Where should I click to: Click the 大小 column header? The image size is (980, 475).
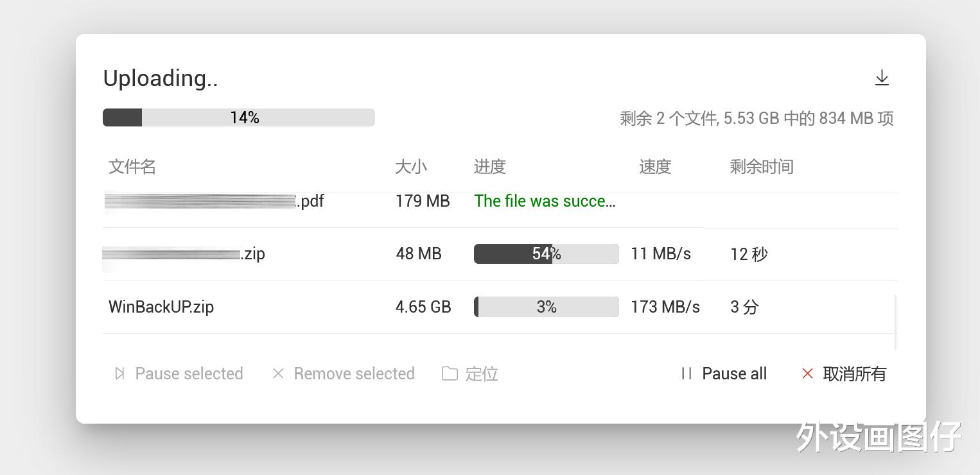[x=411, y=167]
